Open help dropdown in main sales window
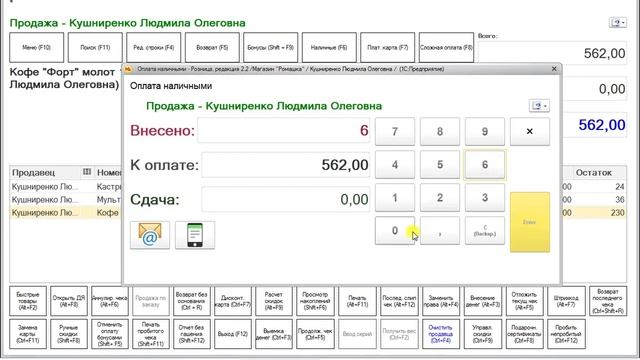The image size is (640, 360). click(x=618, y=22)
